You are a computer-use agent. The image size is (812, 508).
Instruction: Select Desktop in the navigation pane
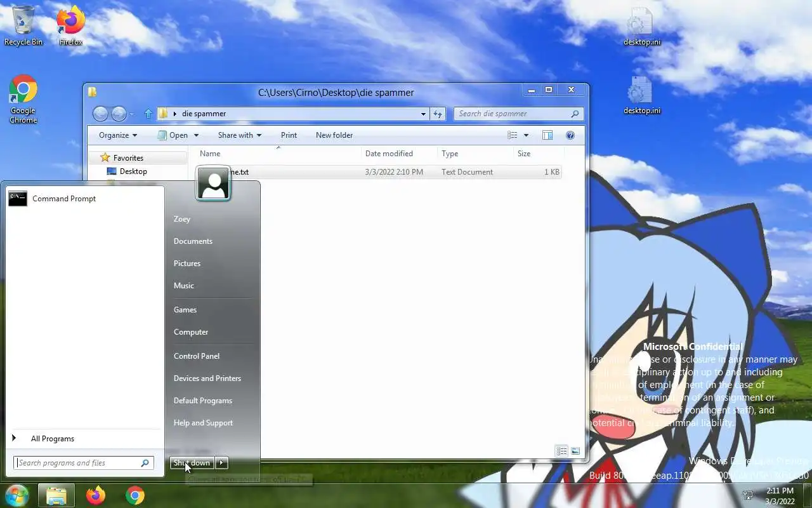[x=133, y=171]
